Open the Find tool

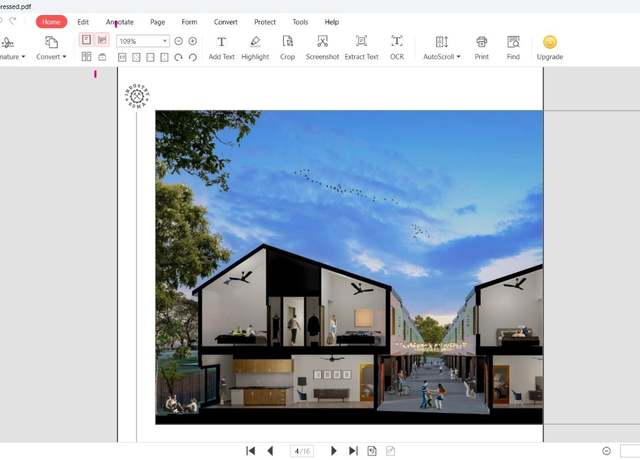513,48
